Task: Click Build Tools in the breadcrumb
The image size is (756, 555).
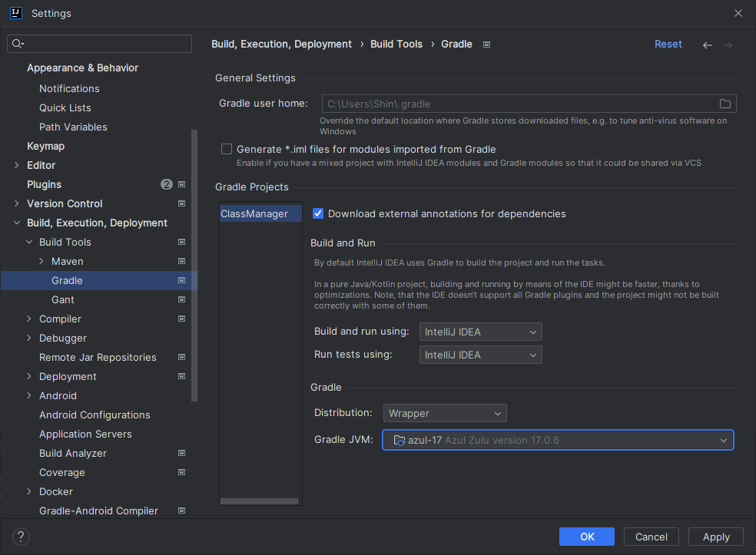Action: 396,45
